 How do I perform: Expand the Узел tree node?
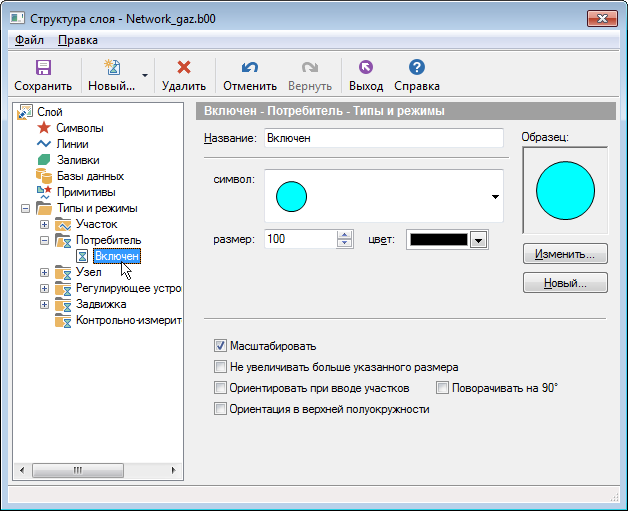pos(44,272)
